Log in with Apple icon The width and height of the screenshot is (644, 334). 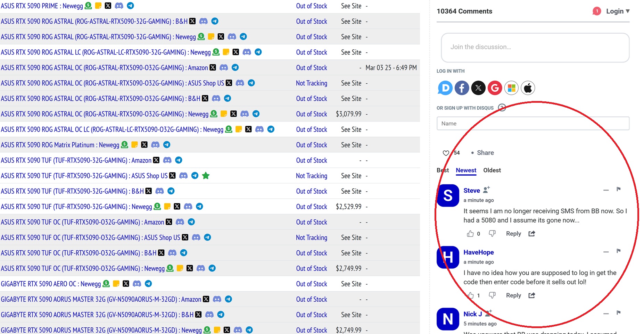click(528, 88)
